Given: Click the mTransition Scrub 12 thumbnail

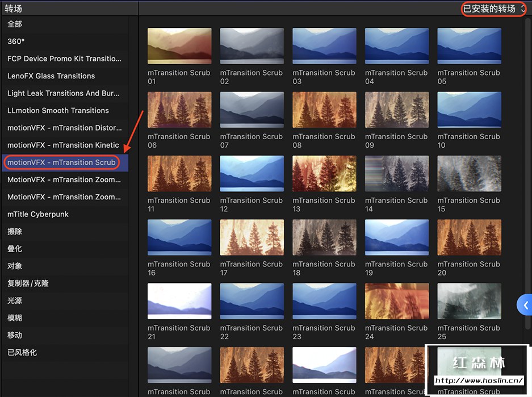Looking at the screenshot, I should 252,173.
